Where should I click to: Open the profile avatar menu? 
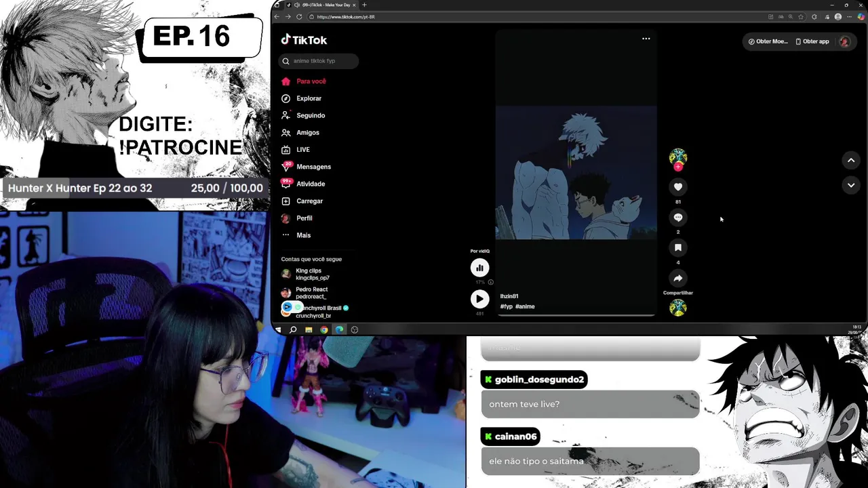tap(844, 41)
